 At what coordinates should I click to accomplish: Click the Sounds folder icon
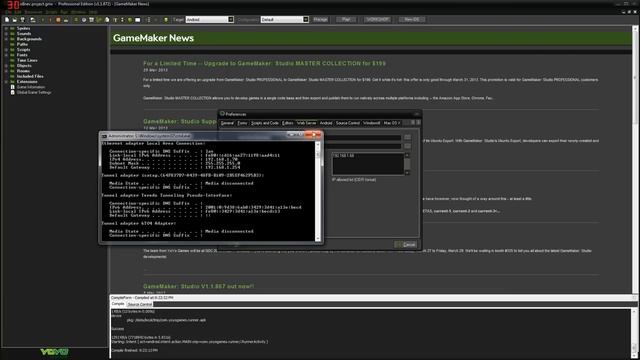12,34
